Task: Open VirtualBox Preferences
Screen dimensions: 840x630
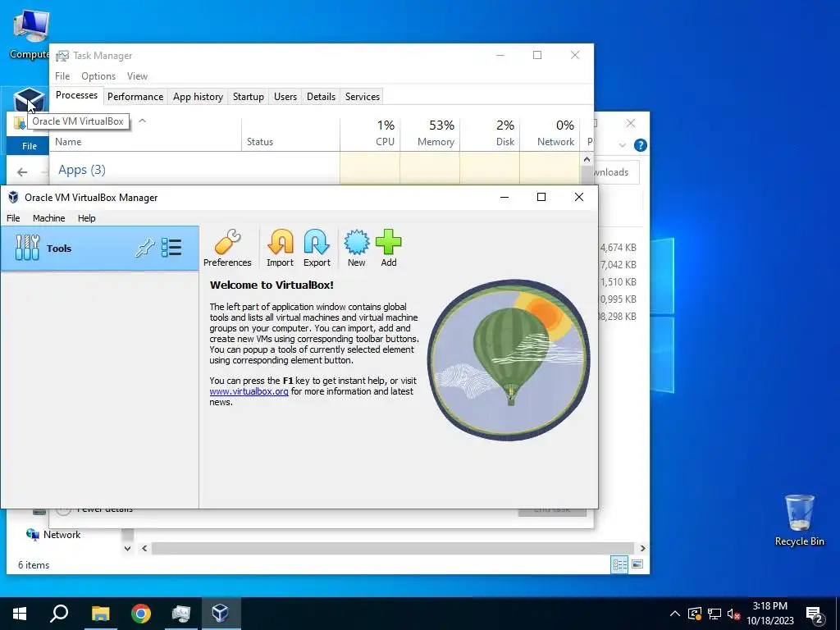Action: tap(227, 248)
